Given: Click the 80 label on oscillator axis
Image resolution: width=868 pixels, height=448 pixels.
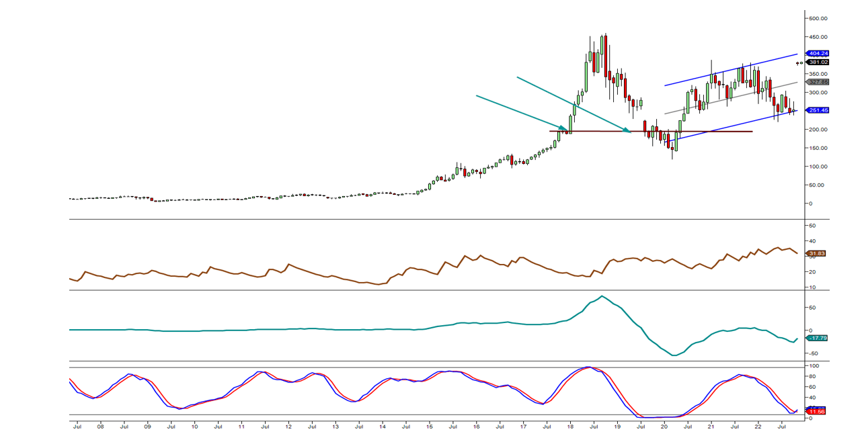Looking at the screenshot, I should pyautogui.click(x=813, y=376).
